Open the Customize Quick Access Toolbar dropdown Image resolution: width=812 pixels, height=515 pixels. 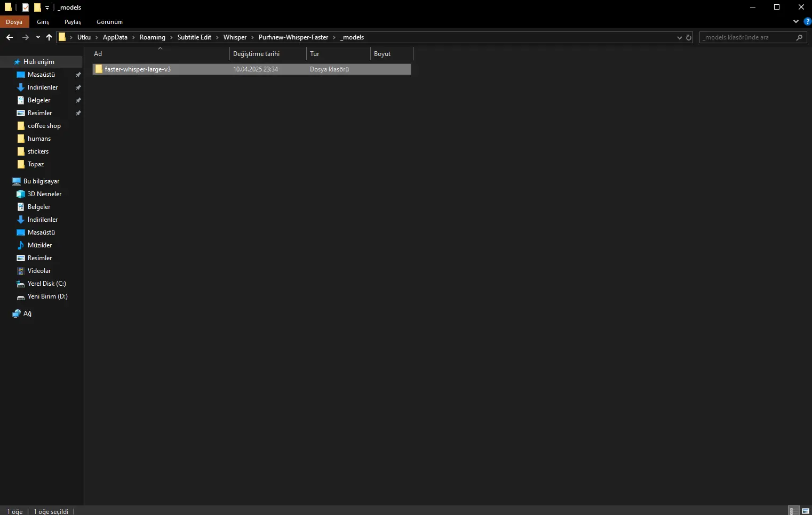pos(47,7)
